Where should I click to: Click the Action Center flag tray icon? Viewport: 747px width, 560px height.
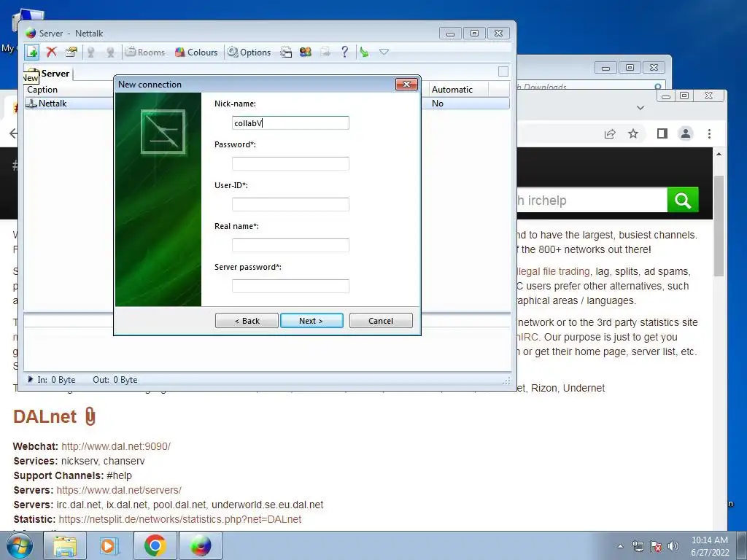point(656,546)
